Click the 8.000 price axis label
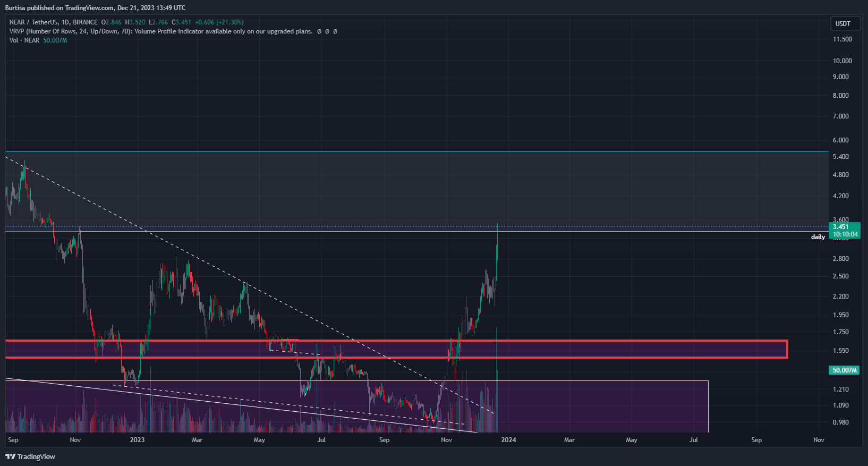 [841, 96]
